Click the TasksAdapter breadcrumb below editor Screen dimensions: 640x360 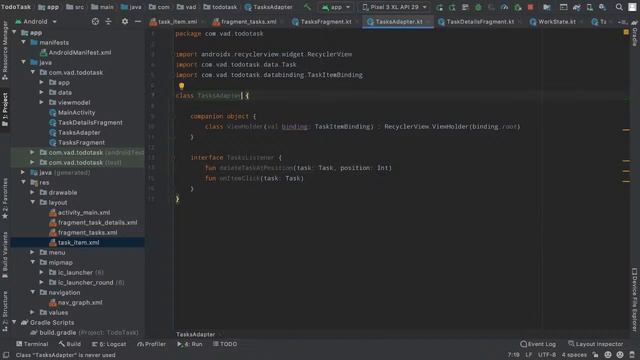[x=196, y=334]
